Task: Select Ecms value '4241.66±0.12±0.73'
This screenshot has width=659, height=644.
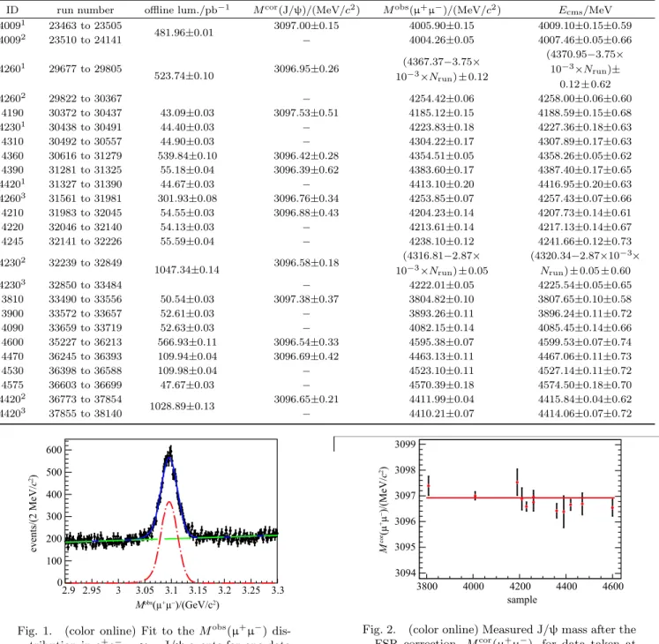Action: pos(585,242)
